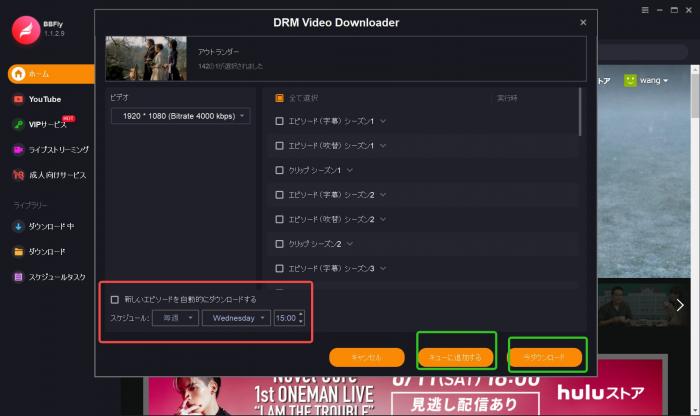Open the Wednesday weekday dropdown
This screenshot has height=416, width=700.
(x=236, y=318)
